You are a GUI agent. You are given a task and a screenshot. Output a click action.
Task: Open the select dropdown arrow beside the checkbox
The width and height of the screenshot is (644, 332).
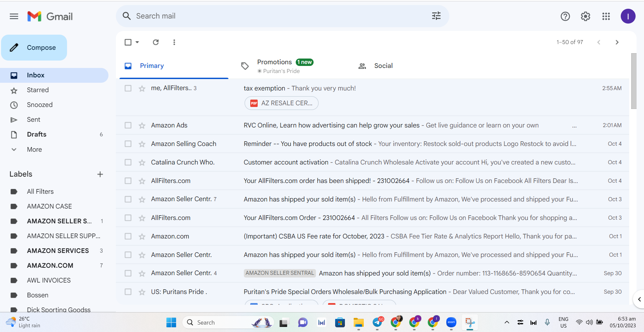pos(137,42)
